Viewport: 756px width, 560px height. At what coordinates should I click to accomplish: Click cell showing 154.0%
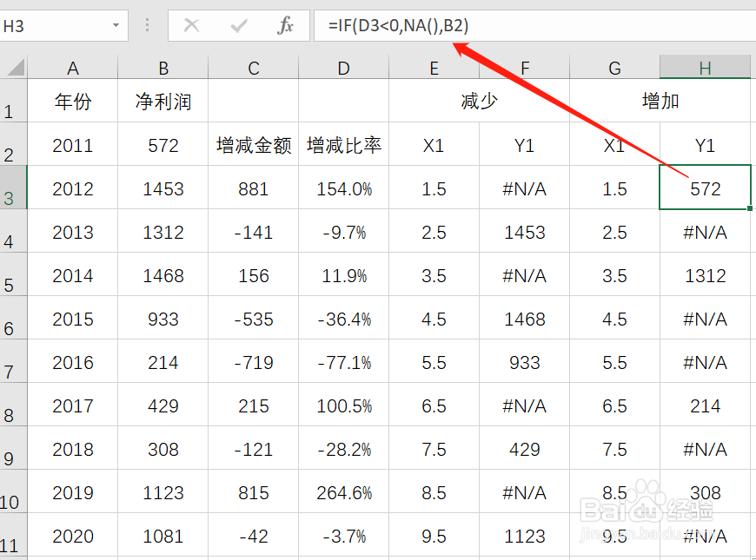coord(344,188)
